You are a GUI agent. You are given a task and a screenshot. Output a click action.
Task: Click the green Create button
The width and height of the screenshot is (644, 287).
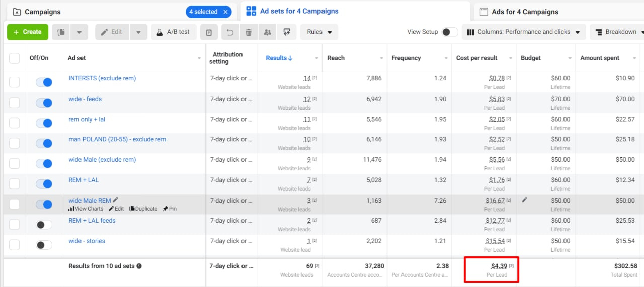[x=28, y=32]
